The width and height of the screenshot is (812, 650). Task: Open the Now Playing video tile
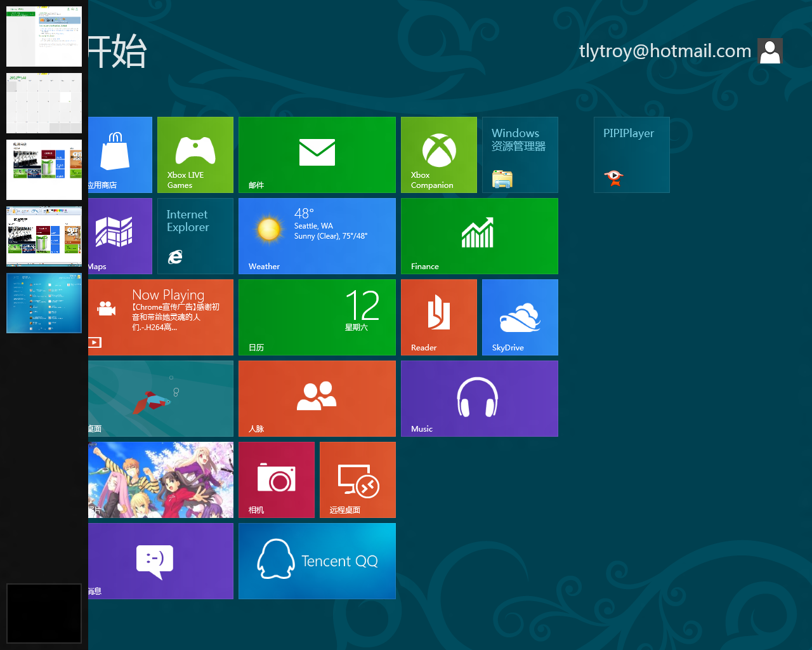(160, 317)
